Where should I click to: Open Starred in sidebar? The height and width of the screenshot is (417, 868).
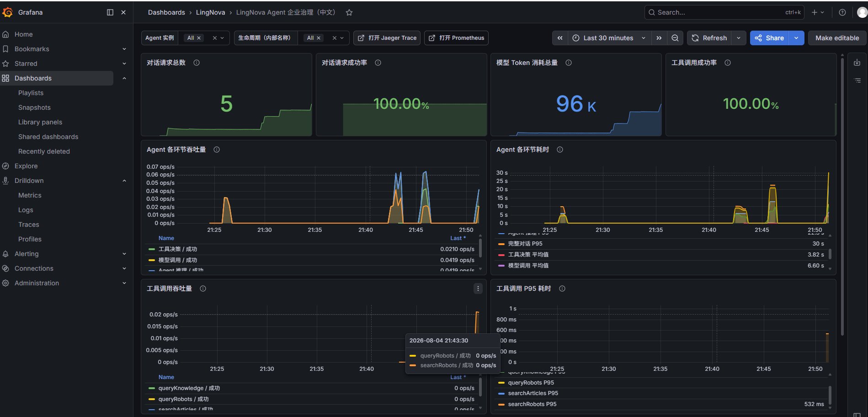(26, 64)
